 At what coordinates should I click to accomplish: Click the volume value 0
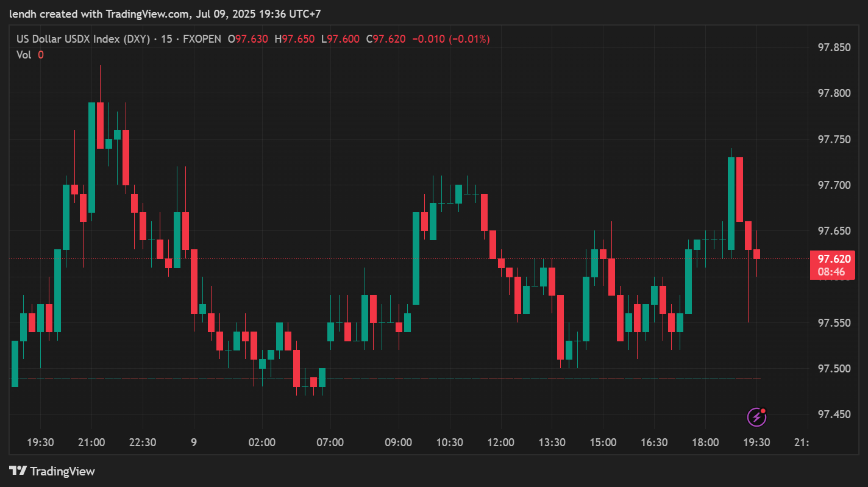[x=41, y=55]
